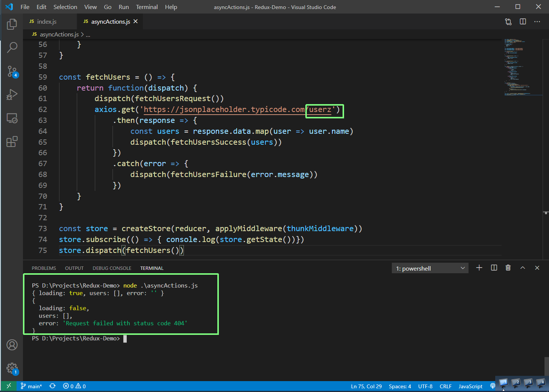Screen dimensions: 549x392
Task: Click the terminal prompt input line
Action: point(125,338)
